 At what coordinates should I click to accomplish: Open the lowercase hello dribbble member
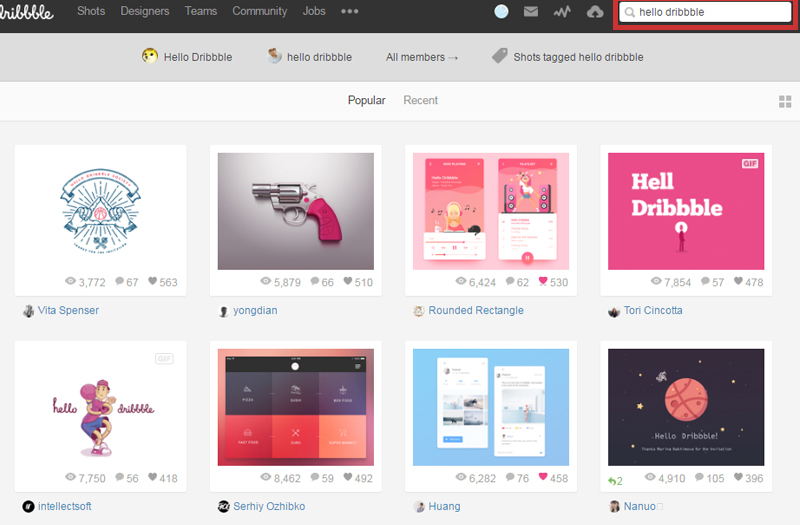tap(310, 56)
